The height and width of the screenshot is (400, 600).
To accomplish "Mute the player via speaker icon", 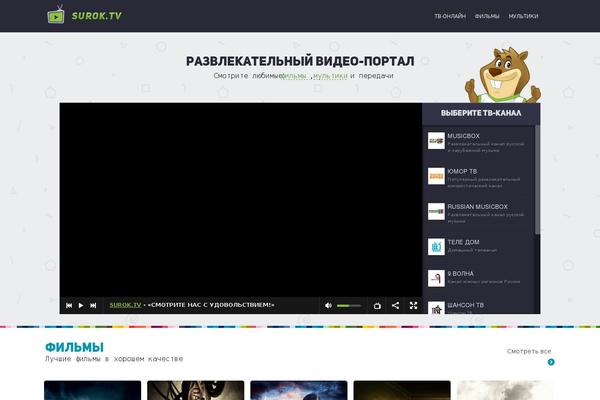I will pos(328,305).
